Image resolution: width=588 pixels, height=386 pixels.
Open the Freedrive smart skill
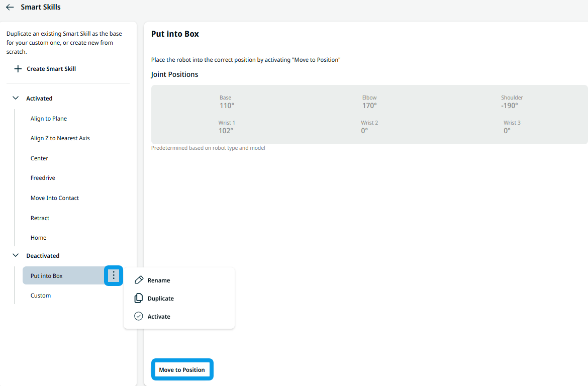point(43,178)
